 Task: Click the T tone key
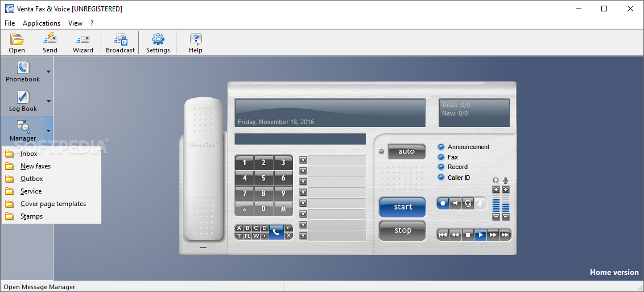[x=239, y=236]
